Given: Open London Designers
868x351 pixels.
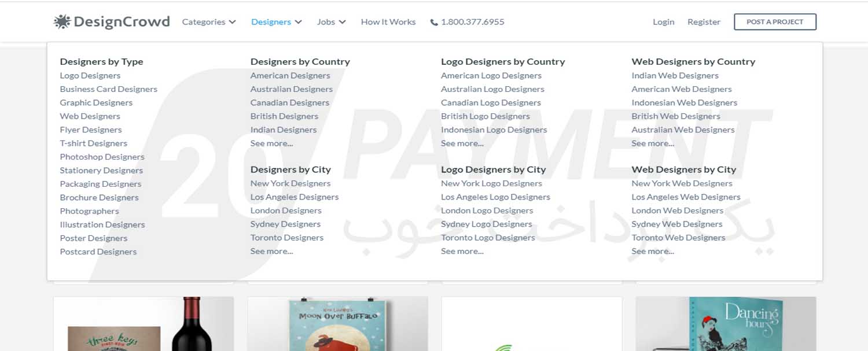Looking at the screenshot, I should click(286, 211).
